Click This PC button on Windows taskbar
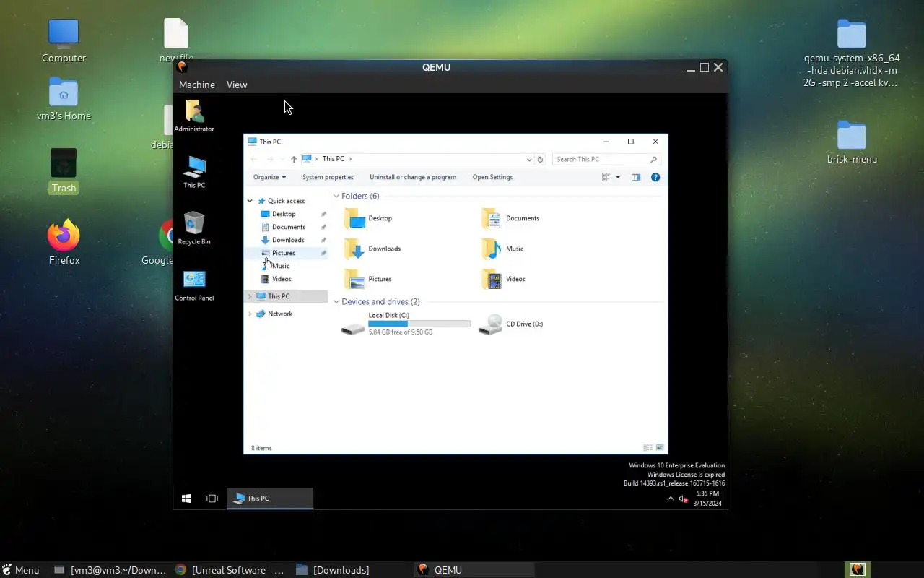The height and width of the screenshot is (578, 924). coord(271,499)
